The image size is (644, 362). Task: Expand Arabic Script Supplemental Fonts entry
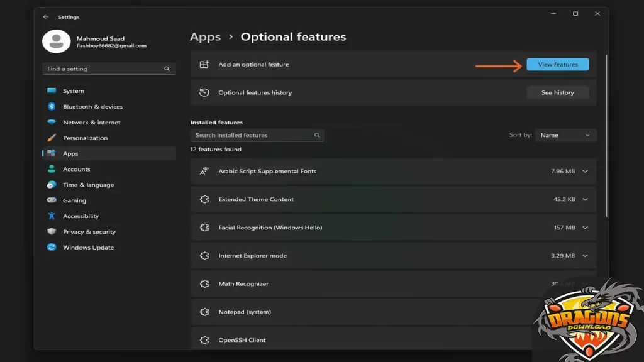585,171
